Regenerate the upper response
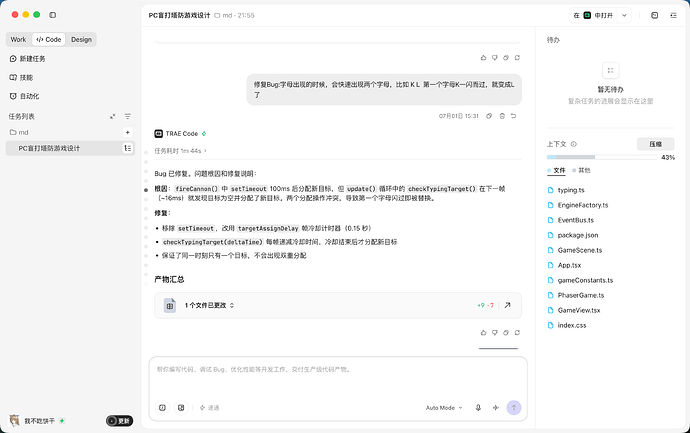This screenshot has width=690, height=433. coord(518,58)
